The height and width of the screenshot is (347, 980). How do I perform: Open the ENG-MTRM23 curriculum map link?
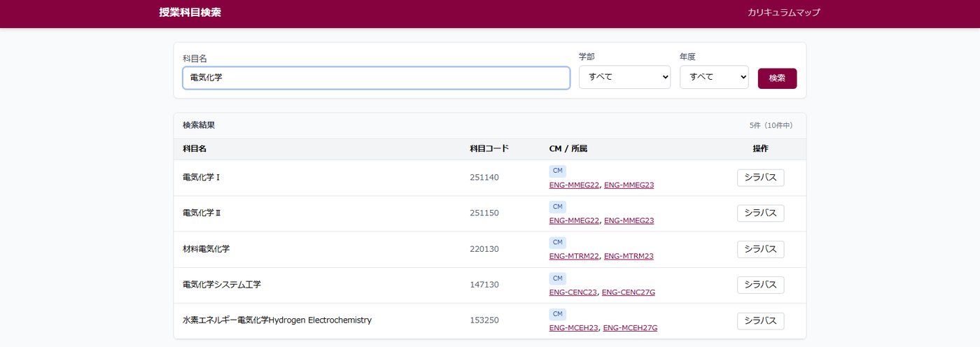point(629,257)
